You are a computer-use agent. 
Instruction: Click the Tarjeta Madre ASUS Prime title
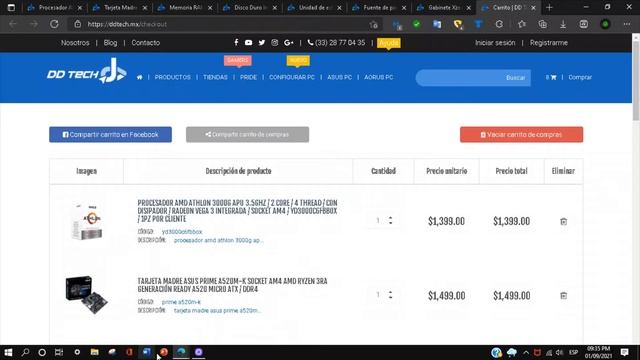(232, 285)
